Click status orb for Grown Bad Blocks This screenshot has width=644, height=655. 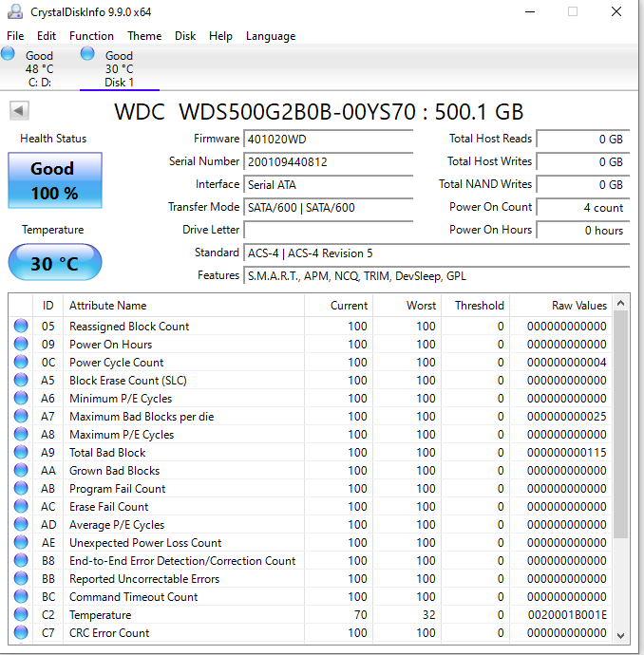(21, 470)
